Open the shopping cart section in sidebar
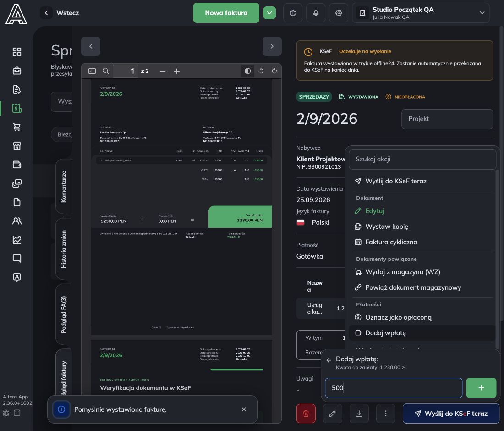The width and height of the screenshot is (504, 431). pyautogui.click(x=16, y=127)
